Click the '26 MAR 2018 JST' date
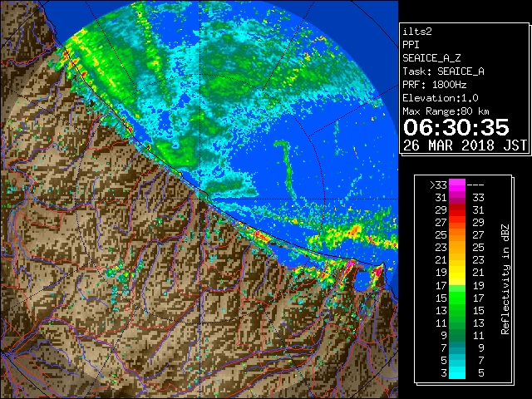The width and height of the screenshot is (532, 399). click(465, 145)
